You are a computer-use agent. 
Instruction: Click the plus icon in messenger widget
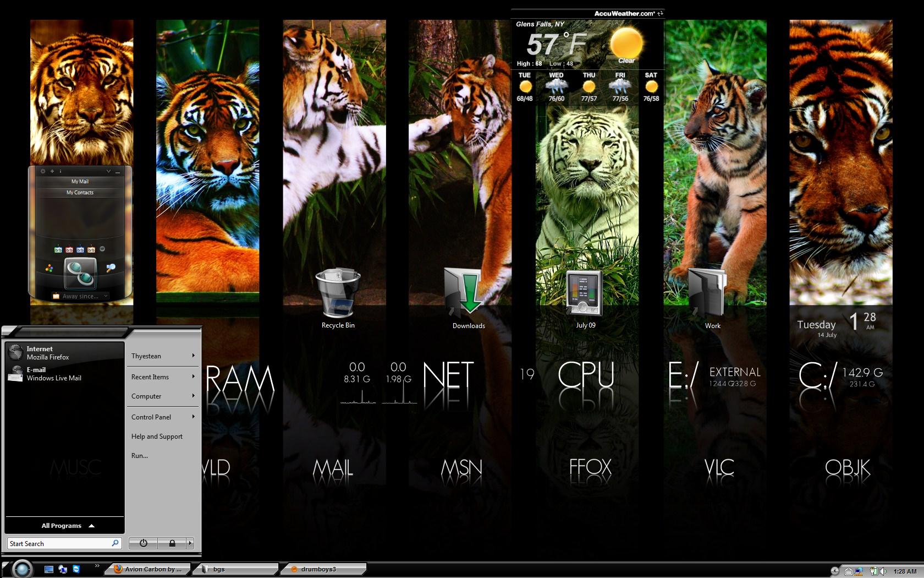[52, 171]
